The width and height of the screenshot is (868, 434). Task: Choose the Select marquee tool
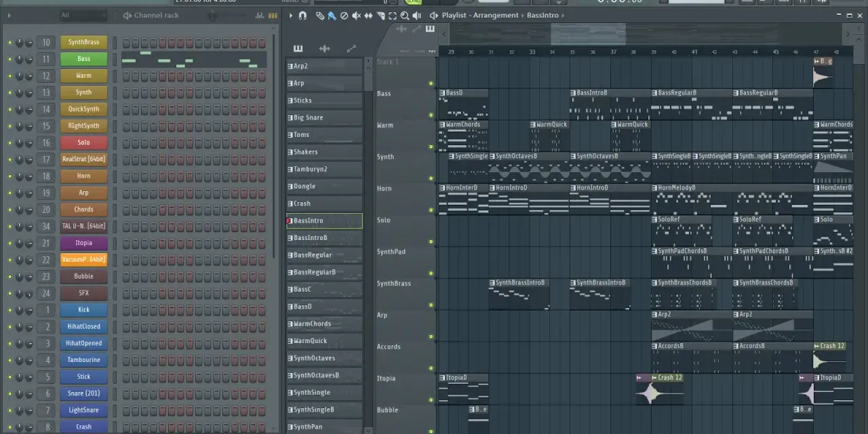pos(393,15)
